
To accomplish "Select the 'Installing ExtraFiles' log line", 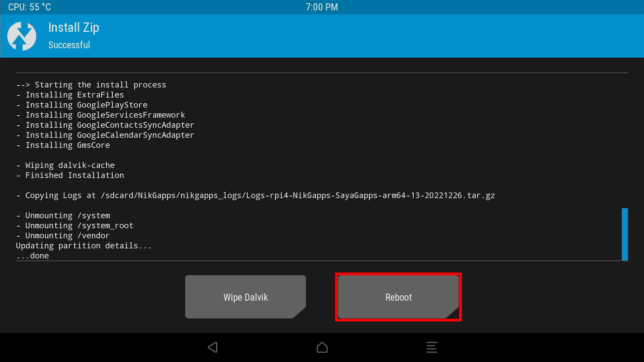I will point(70,95).
